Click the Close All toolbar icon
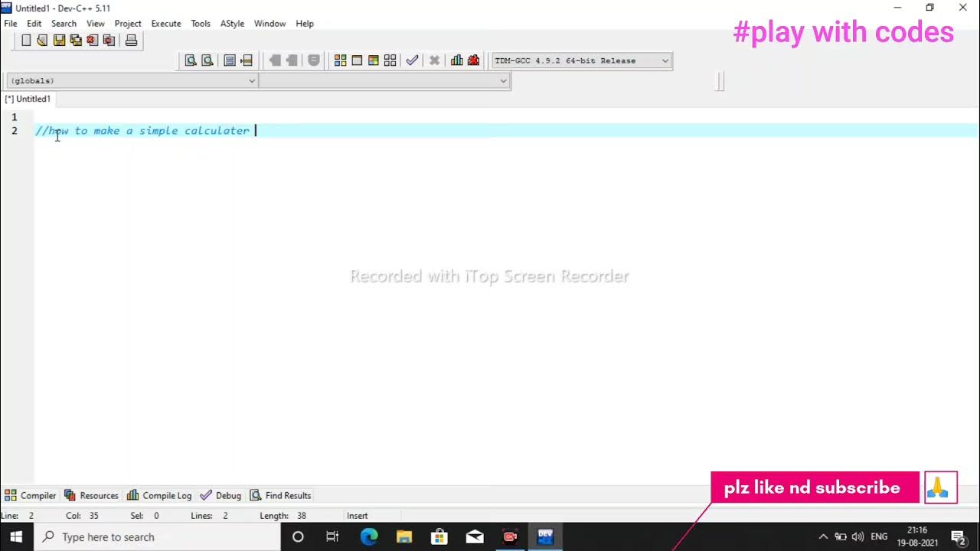 (x=109, y=41)
